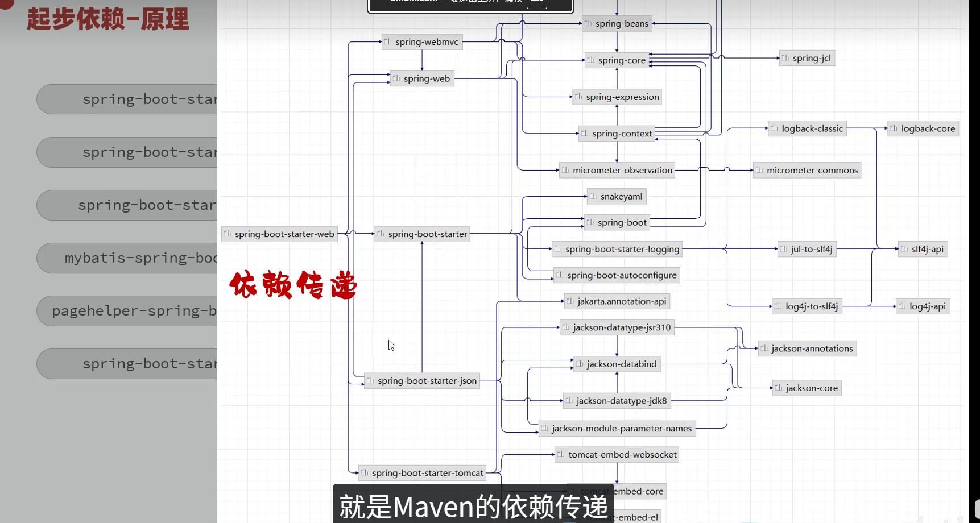
Task: Select the spring-boot-starter-web node
Action: click(x=279, y=234)
